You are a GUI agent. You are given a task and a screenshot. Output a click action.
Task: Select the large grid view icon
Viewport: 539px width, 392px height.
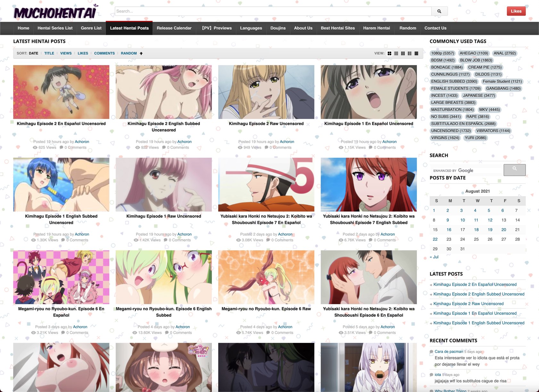point(389,54)
